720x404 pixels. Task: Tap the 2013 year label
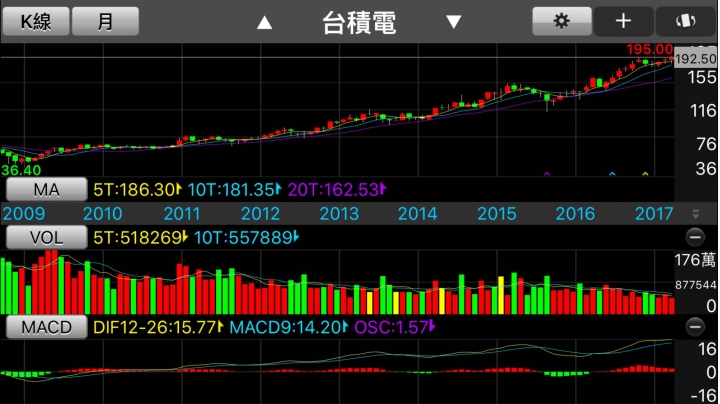[339, 214]
